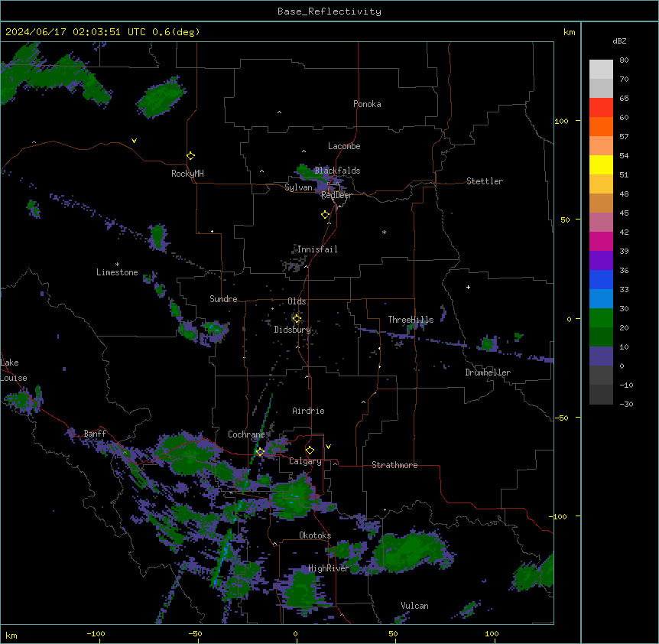Click the asterisk marker above Limestone label

(117, 265)
